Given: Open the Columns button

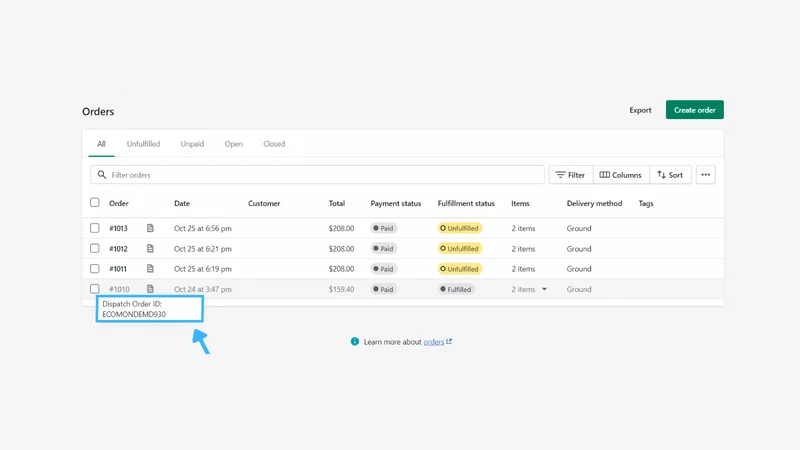Looking at the screenshot, I should pos(621,174).
